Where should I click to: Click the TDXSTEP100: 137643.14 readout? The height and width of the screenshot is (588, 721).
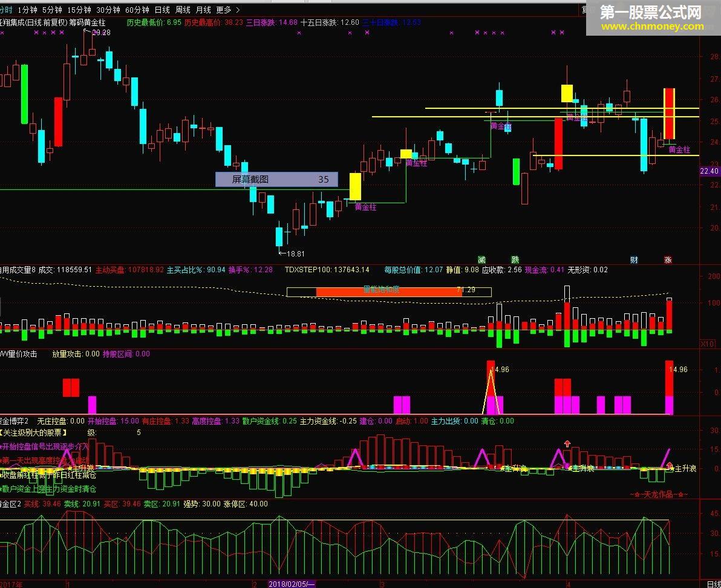click(x=327, y=270)
